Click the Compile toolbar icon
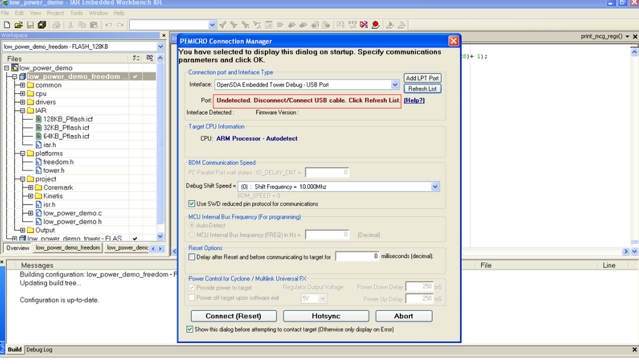639x364 pixels. tap(341, 26)
